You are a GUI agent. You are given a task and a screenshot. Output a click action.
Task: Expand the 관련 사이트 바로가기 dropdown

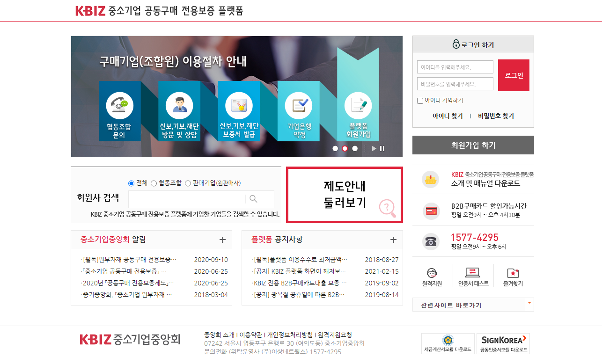tap(529, 304)
